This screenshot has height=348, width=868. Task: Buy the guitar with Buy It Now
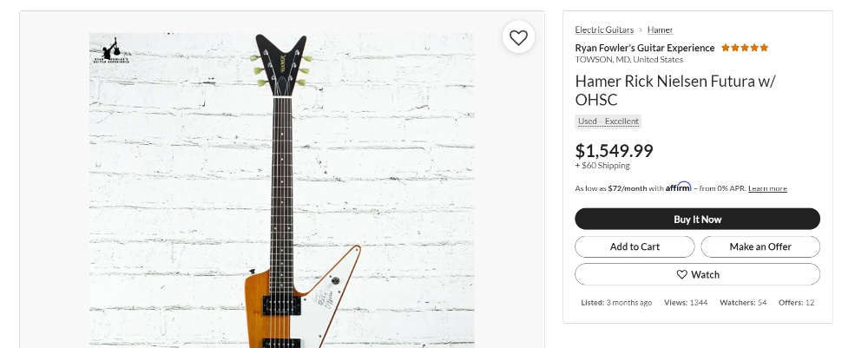pyautogui.click(x=698, y=219)
